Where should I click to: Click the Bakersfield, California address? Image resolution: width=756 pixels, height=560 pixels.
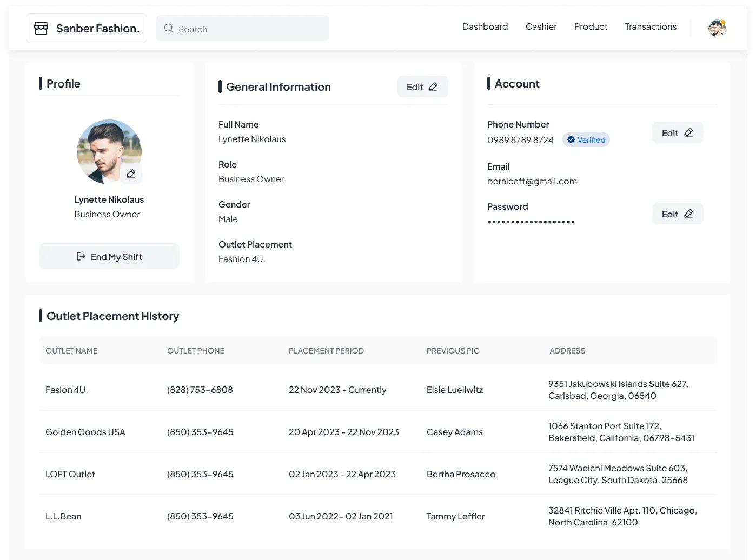(621, 432)
